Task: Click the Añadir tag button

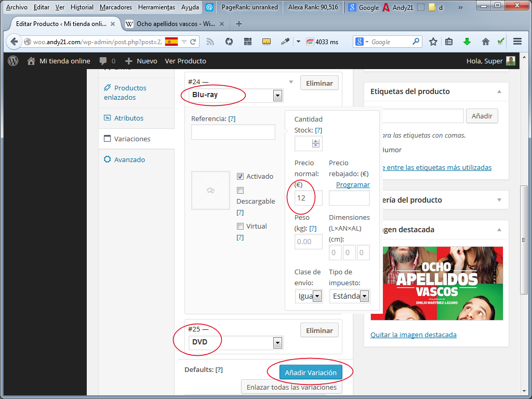Action: pyautogui.click(x=482, y=116)
